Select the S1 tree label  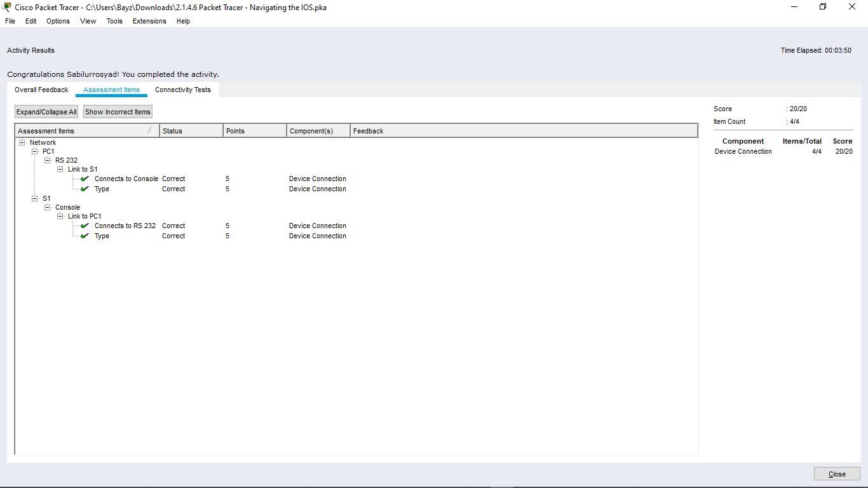(46, 198)
